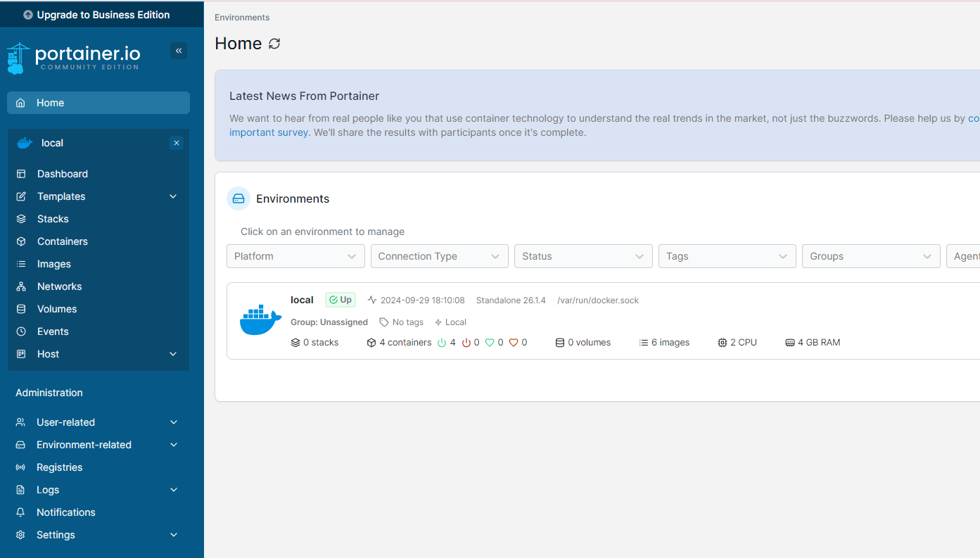This screenshot has height=558, width=980.
Task: Collapse the sidebar with double-chevron button
Action: 179,51
